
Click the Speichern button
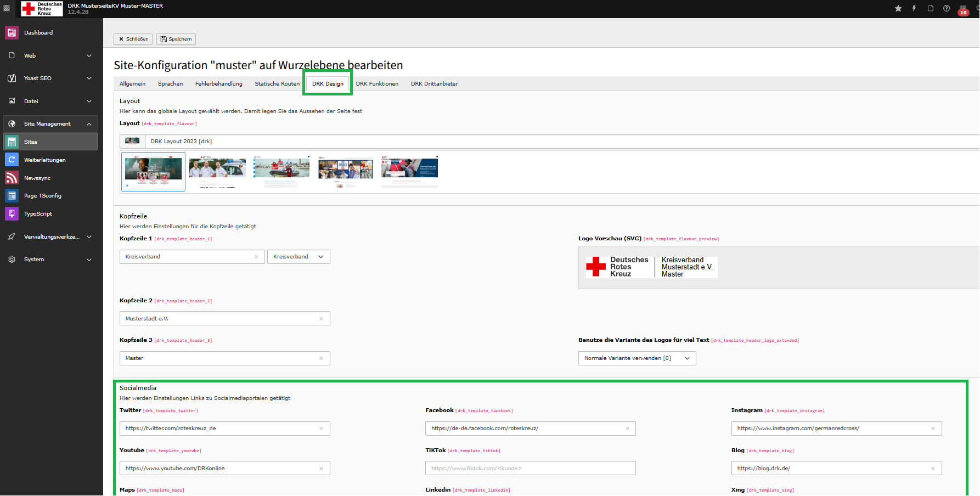pyautogui.click(x=176, y=39)
